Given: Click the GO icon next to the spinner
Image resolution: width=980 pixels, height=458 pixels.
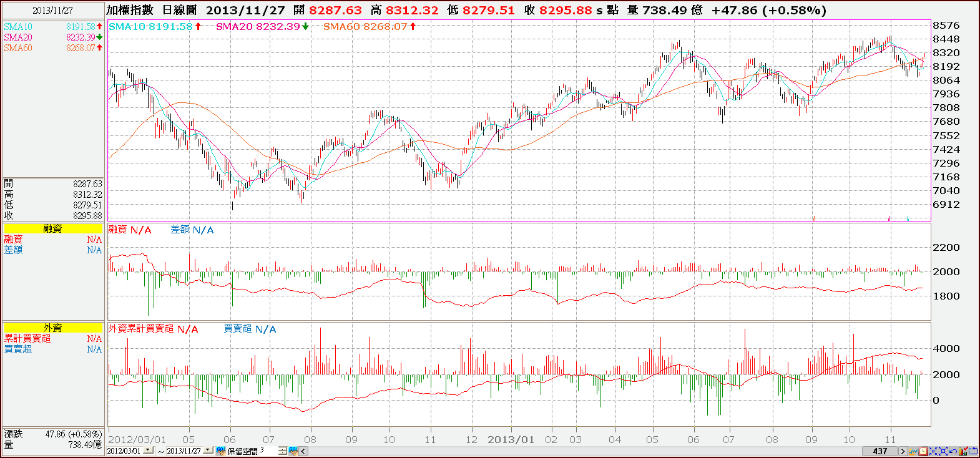Looking at the screenshot, I should pyautogui.click(x=292, y=451).
